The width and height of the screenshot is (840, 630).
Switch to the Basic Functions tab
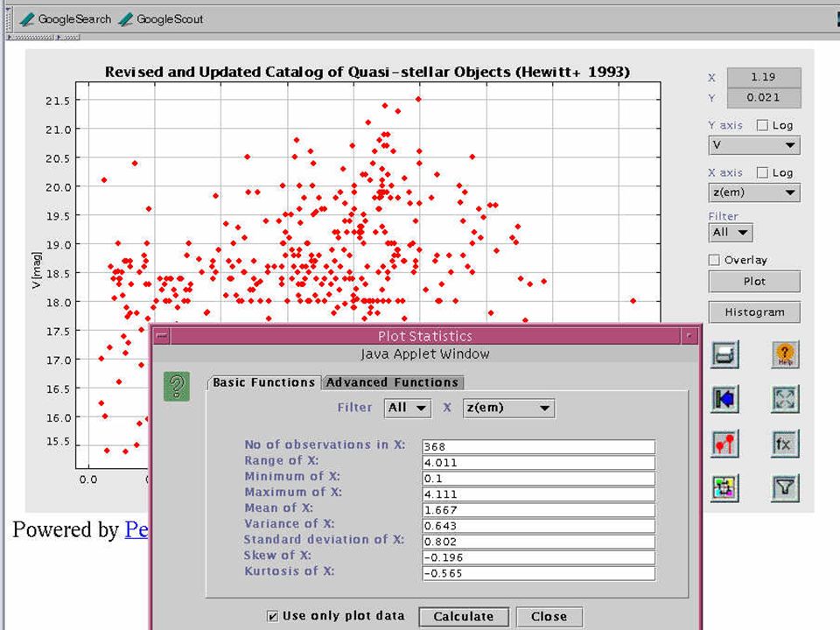(263, 382)
